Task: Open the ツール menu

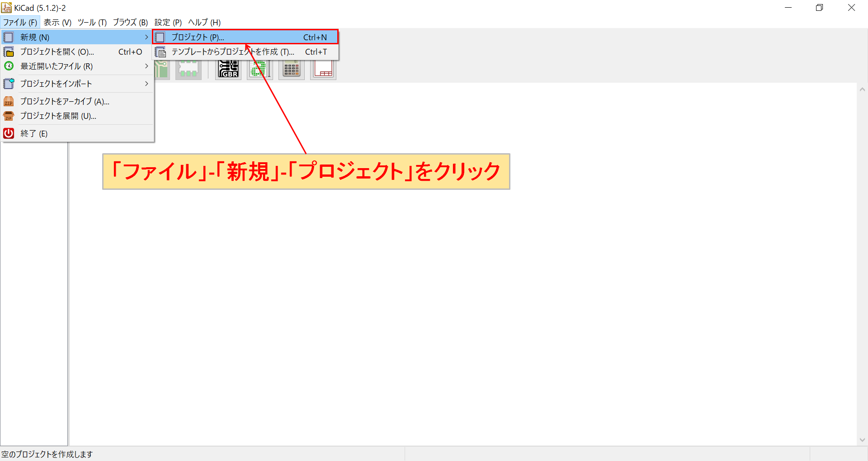Action: pos(92,22)
